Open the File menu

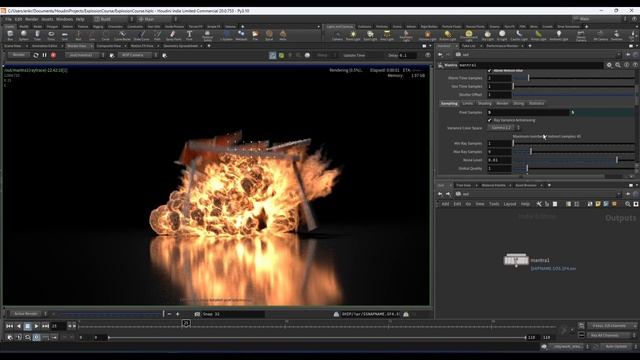tap(8, 19)
